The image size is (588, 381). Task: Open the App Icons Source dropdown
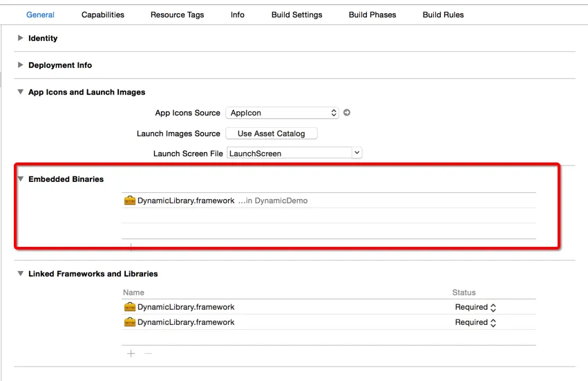click(282, 113)
